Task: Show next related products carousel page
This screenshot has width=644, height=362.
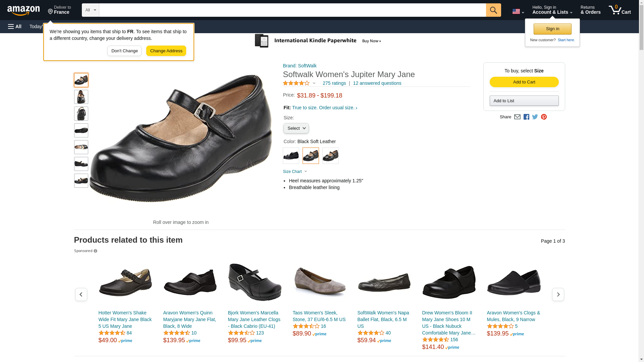Action: click(x=558, y=294)
